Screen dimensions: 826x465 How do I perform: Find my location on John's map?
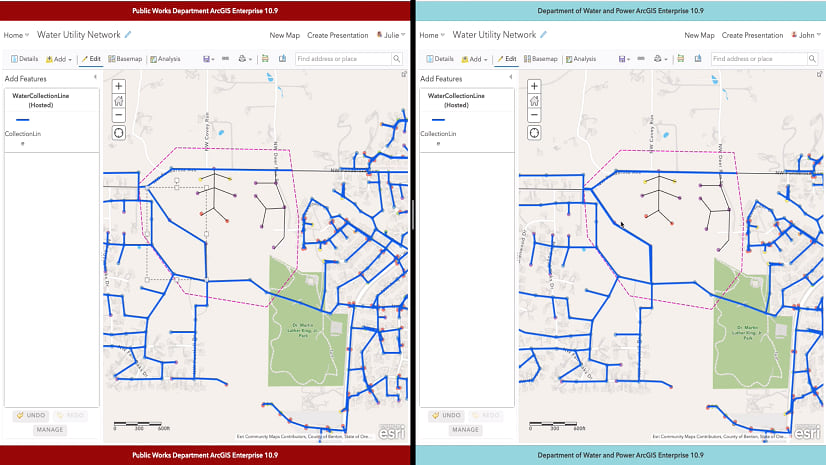[x=534, y=133]
